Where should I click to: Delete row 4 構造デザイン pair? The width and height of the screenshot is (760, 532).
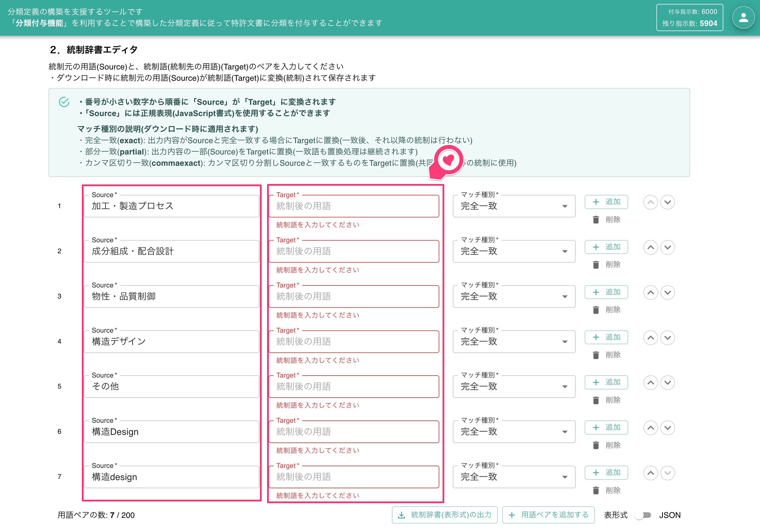(606, 355)
